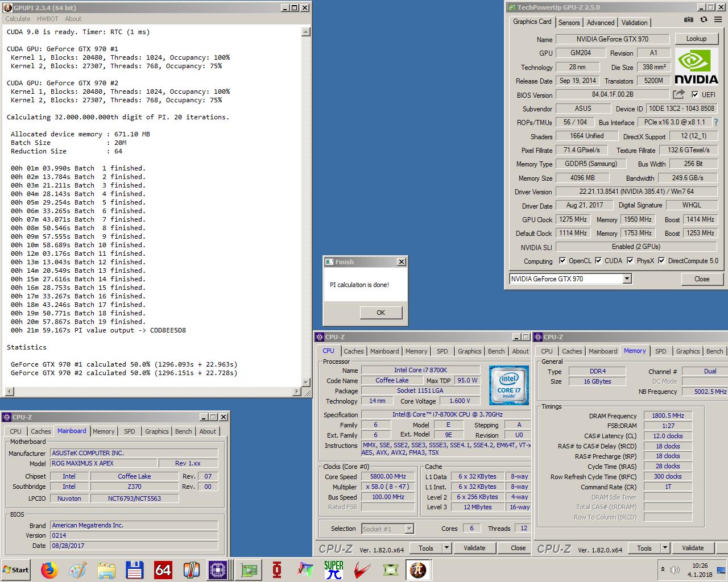
Task: Click the speaker volume tray icon
Action: point(675,569)
